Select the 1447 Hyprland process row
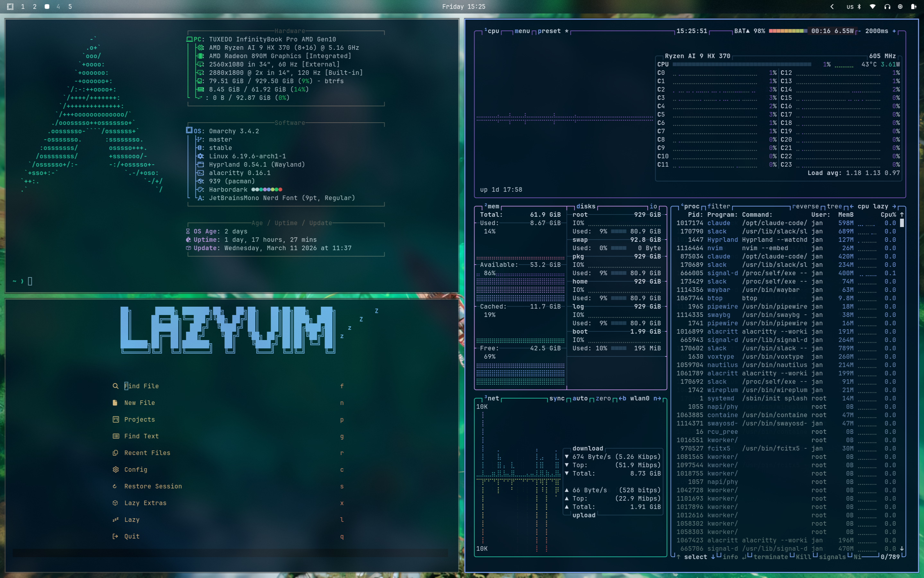Viewport: 924px width, 578px height. (x=787, y=240)
